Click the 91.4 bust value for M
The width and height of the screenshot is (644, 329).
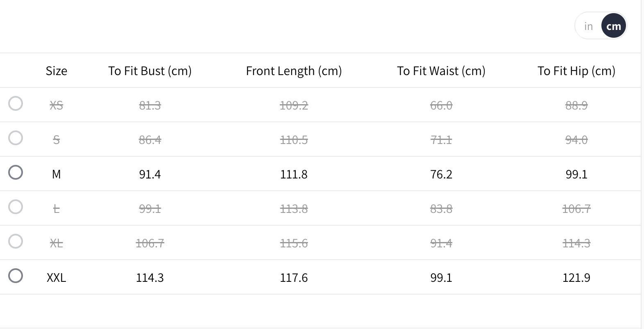click(x=150, y=174)
